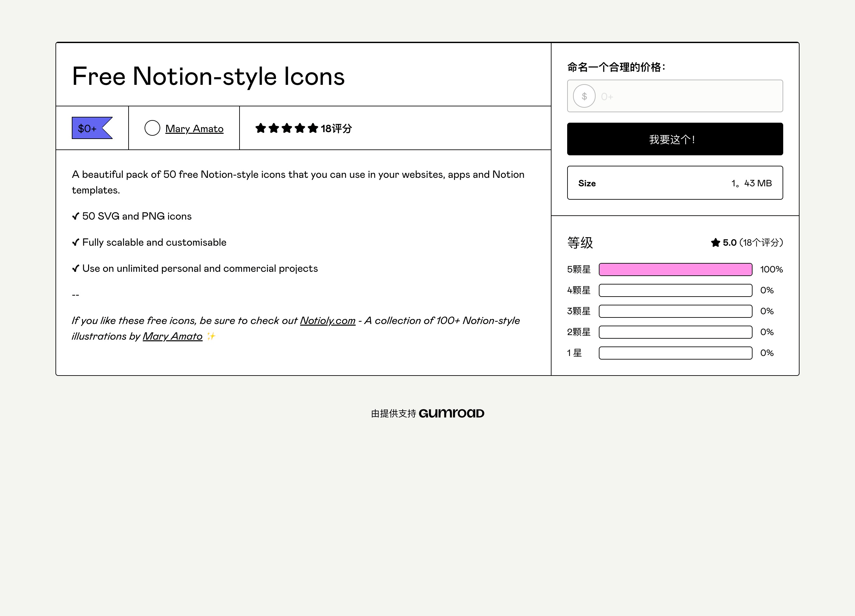
Task: Click the star icon beside 5.0 rating
Action: click(x=715, y=242)
